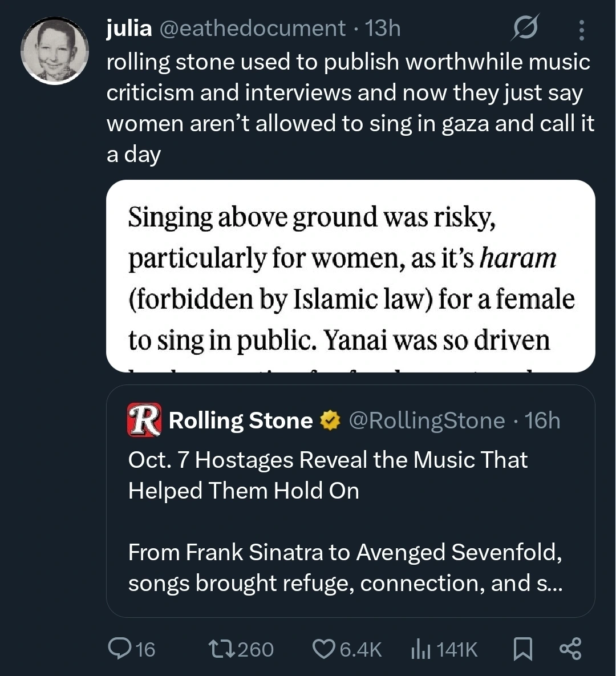The image size is (616, 676).
Task: Open the three-dot more options menu
Action: click(581, 30)
